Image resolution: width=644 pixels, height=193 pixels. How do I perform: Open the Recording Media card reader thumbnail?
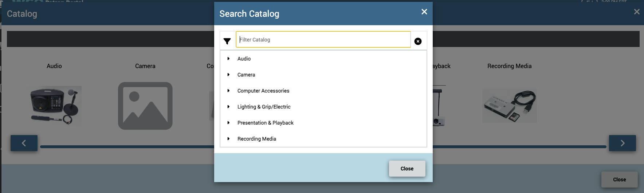pos(510,106)
